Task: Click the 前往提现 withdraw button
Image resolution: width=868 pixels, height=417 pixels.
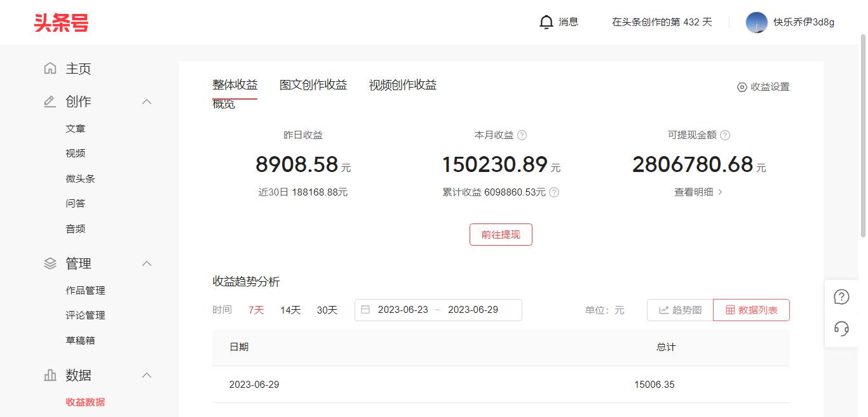Action: (x=501, y=234)
